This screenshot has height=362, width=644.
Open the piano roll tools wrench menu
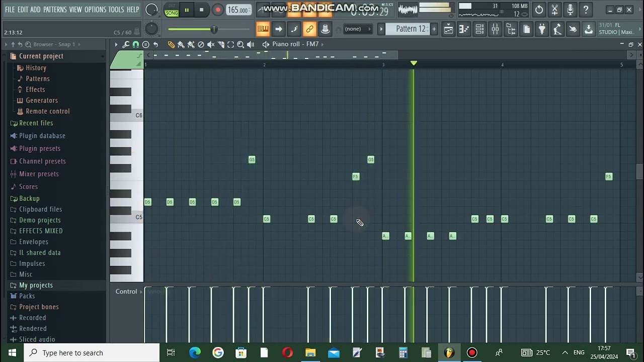click(126, 44)
